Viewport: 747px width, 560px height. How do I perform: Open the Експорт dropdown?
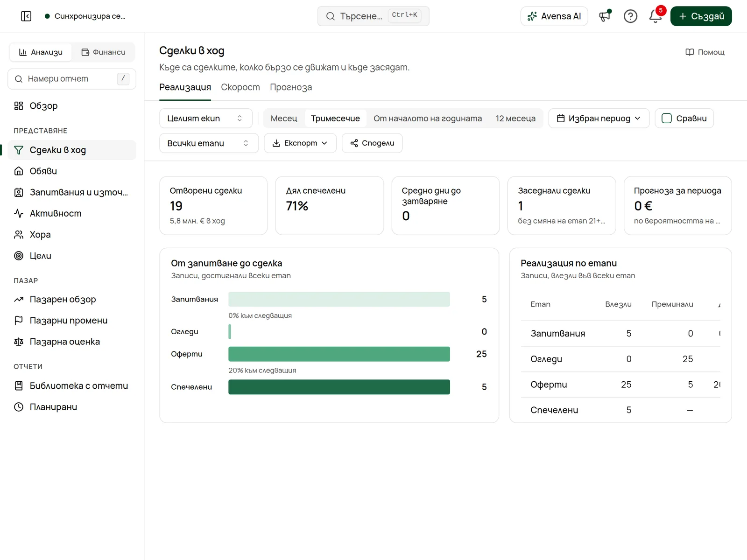(x=300, y=143)
